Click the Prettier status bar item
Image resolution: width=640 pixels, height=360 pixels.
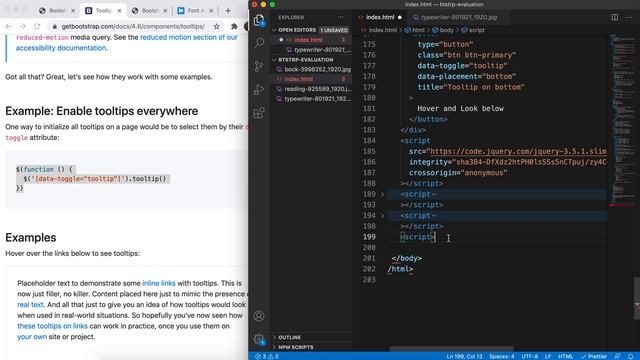[594, 356]
